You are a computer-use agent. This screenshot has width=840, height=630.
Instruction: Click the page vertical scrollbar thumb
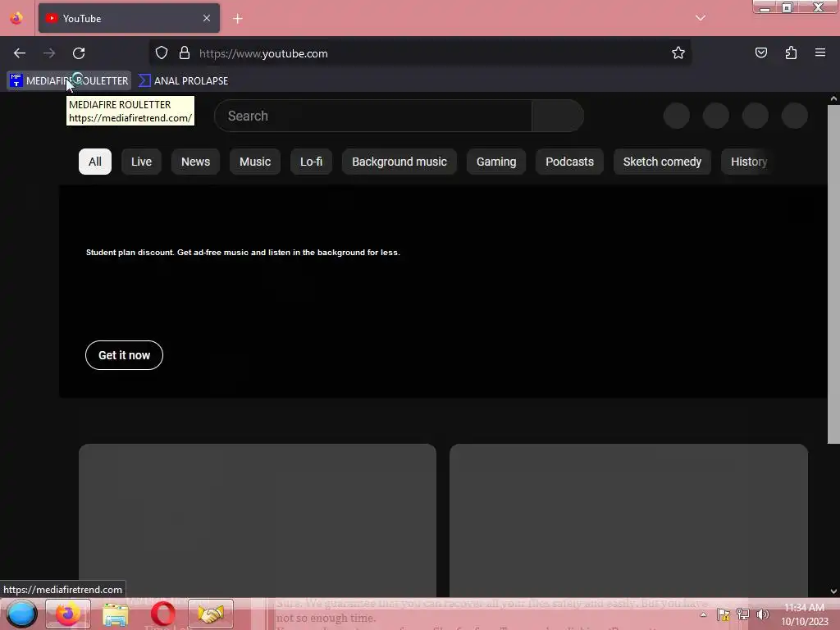(833, 274)
